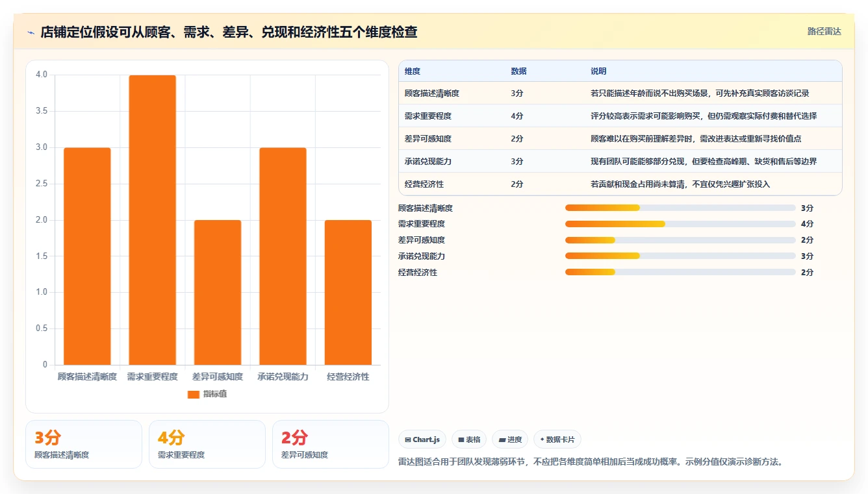The image size is (868, 494).
Task: Click the 差异可感知度 progress bar
Action: pos(680,240)
